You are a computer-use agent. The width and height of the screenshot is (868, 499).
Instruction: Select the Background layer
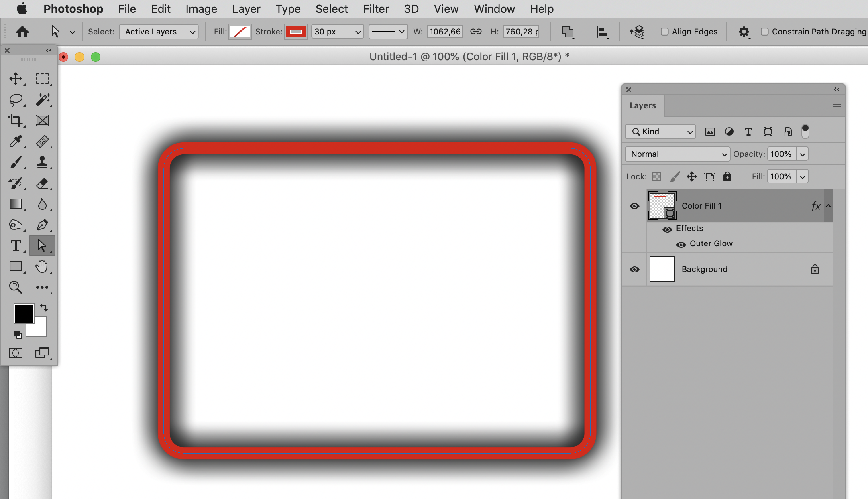pyautogui.click(x=704, y=269)
